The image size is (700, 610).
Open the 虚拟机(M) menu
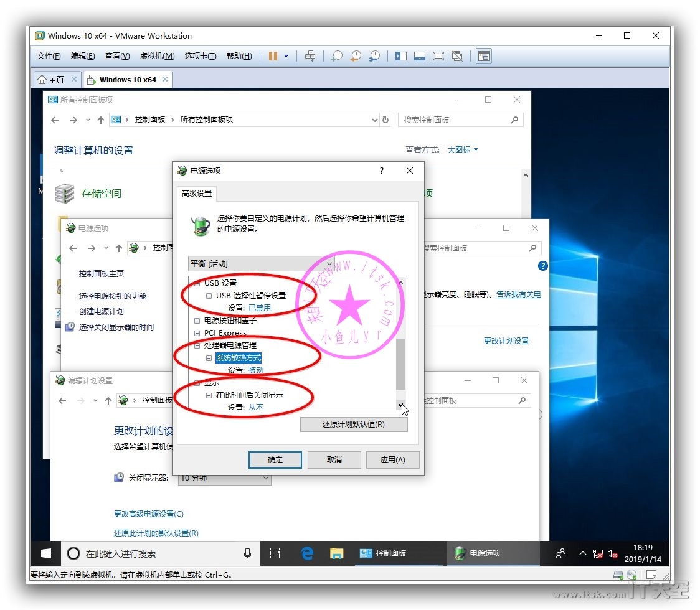tap(157, 56)
